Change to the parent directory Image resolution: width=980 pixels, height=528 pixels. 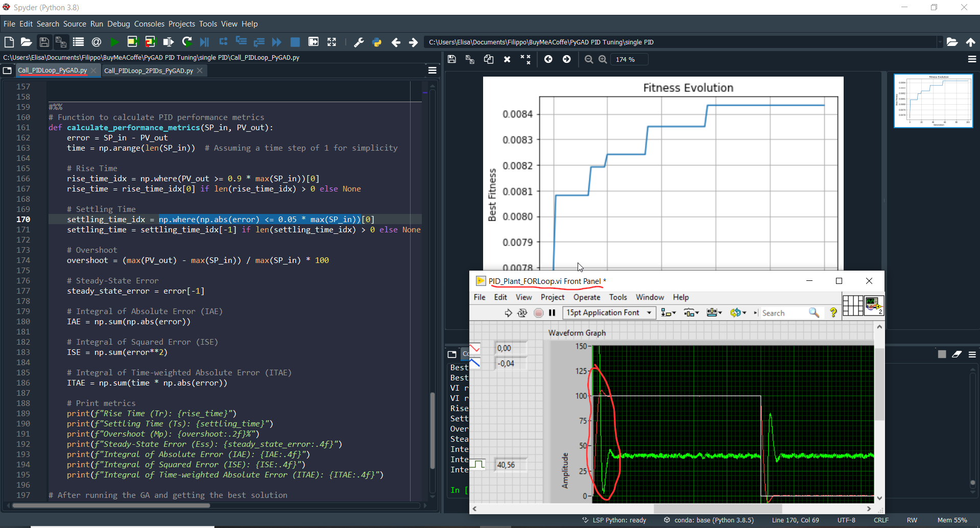[970, 42]
